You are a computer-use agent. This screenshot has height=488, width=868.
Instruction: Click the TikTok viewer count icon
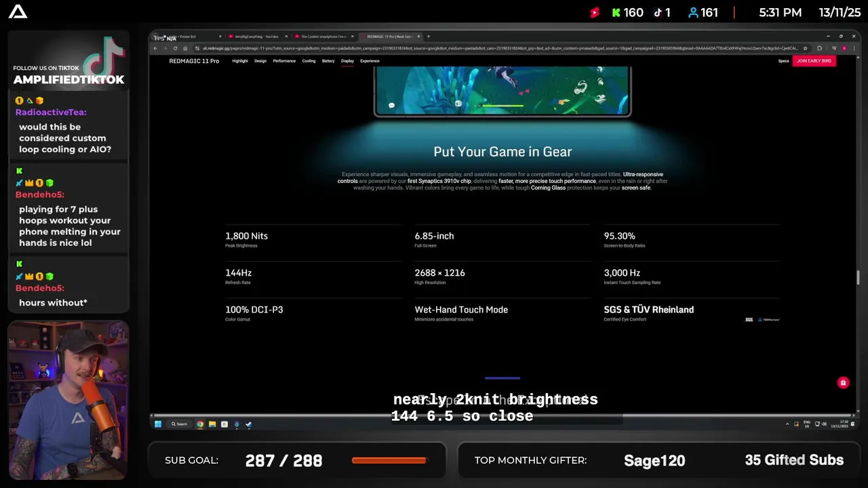pos(658,12)
